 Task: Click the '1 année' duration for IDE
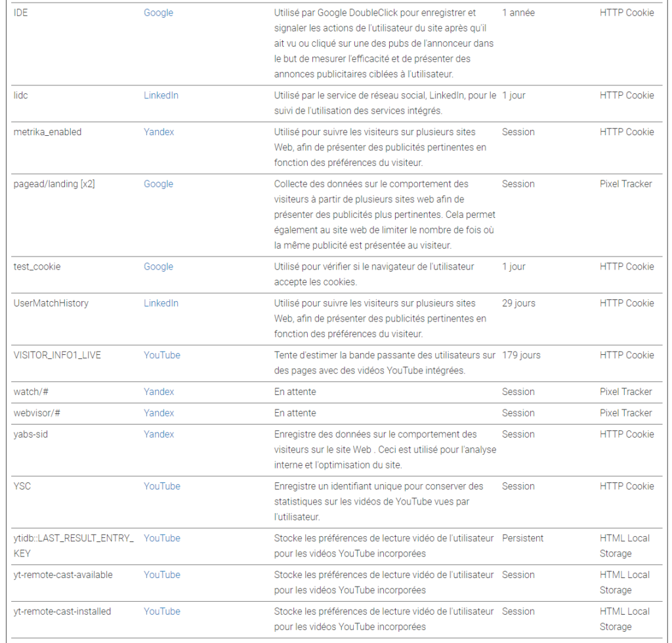point(518,13)
